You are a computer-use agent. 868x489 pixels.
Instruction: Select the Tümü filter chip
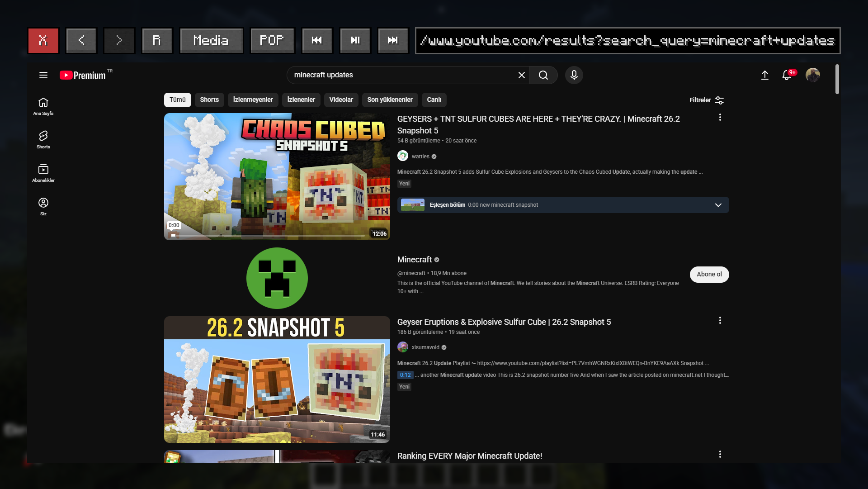(x=178, y=100)
